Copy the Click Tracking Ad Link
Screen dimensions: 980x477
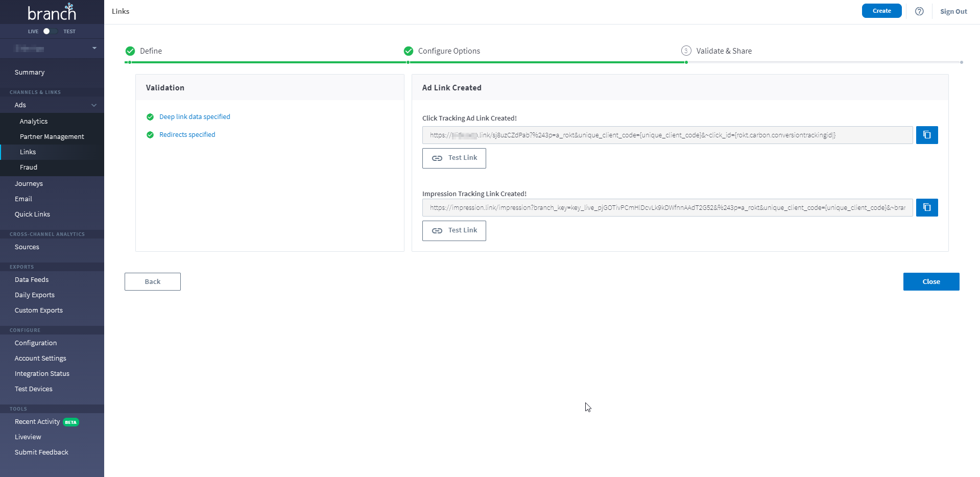pos(926,135)
